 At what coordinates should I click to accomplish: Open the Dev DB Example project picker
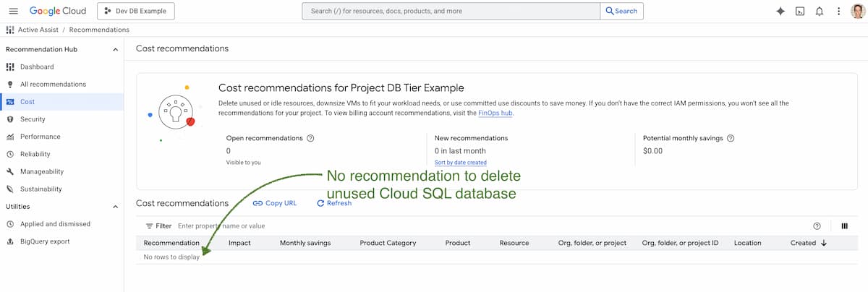coord(136,11)
